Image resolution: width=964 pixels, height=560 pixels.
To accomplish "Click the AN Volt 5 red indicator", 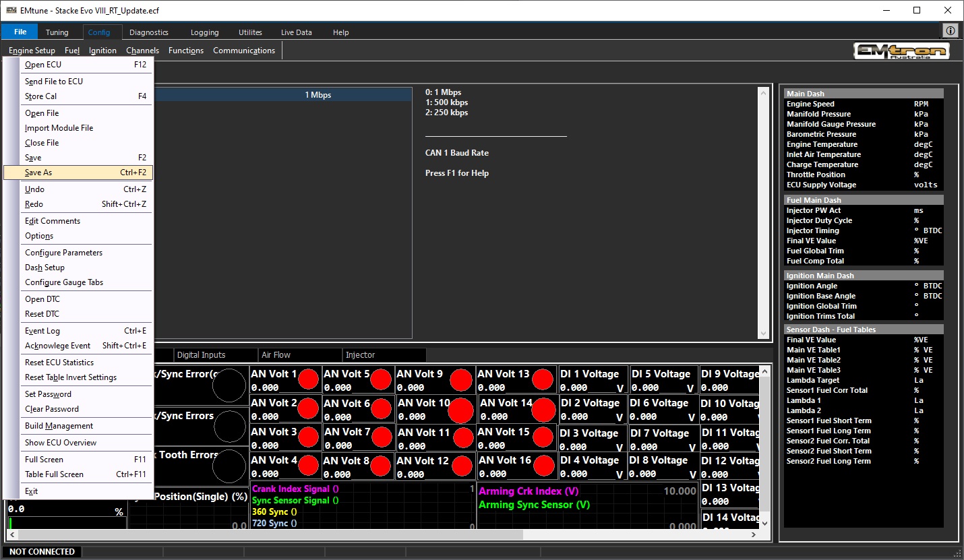I will pos(381,379).
